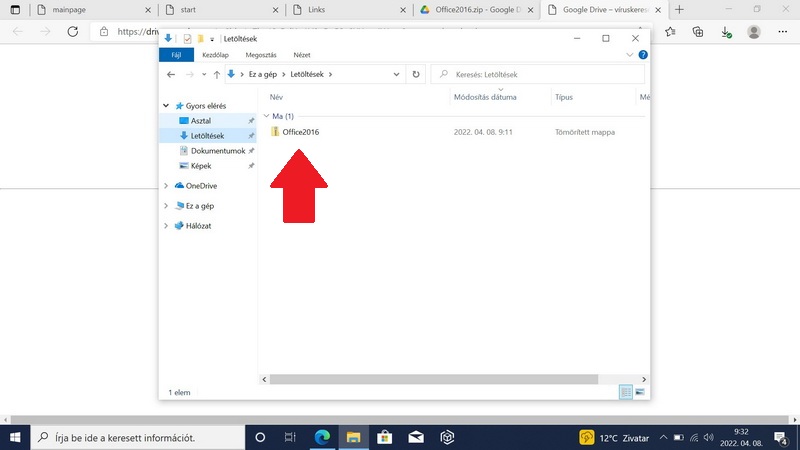Open Mail app from taskbar

tap(416, 437)
